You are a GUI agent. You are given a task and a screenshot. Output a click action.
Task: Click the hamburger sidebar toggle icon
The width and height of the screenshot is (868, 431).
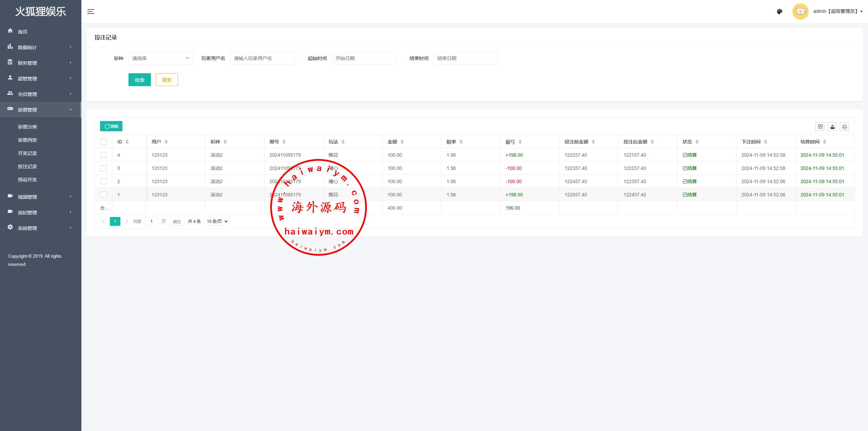pyautogui.click(x=91, y=12)
